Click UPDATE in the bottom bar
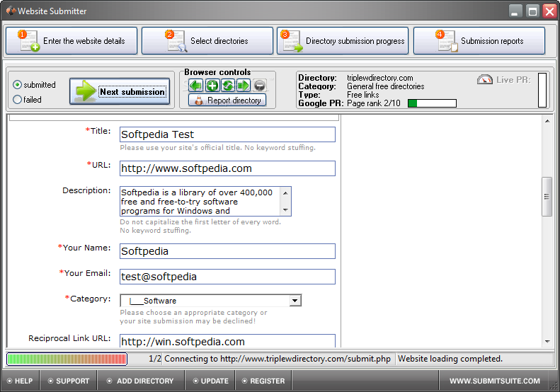Image resolution: width=560 pixels, height=392 pixels. point(210,381)
